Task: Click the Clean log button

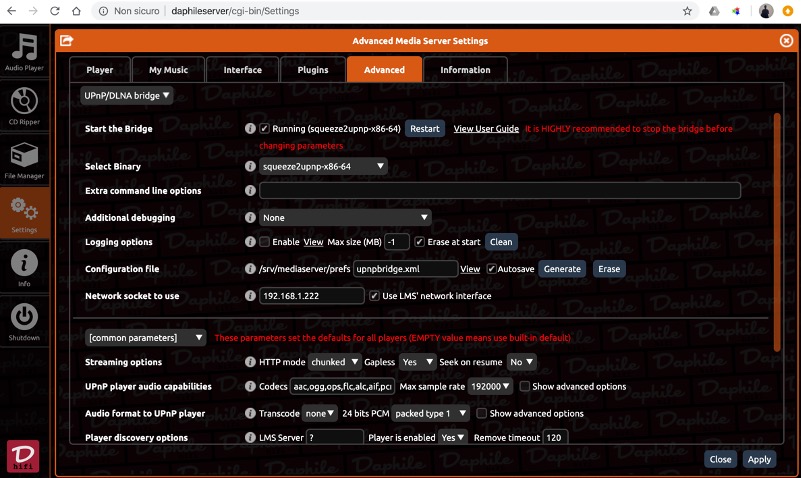Action: (501, 242)
